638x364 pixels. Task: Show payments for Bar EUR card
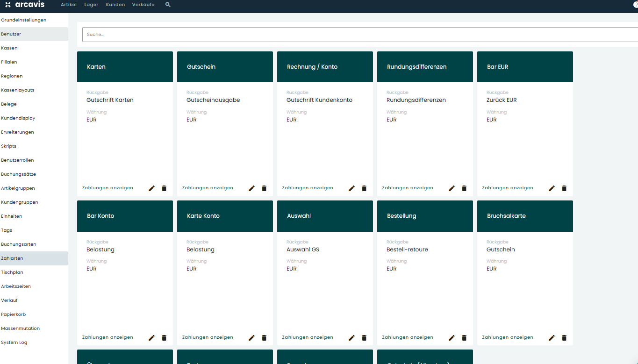pyautogui.click(x=508, y=188)
